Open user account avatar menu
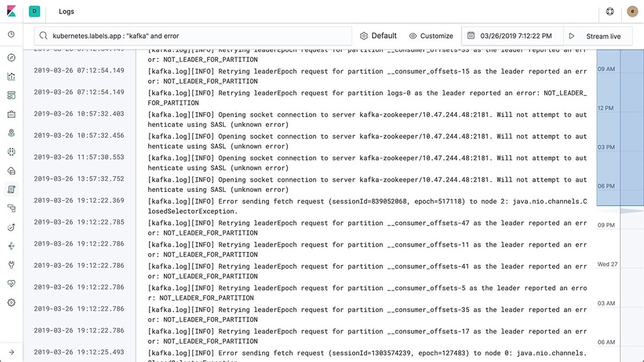The image size is (644, 362). pos(632,12)
